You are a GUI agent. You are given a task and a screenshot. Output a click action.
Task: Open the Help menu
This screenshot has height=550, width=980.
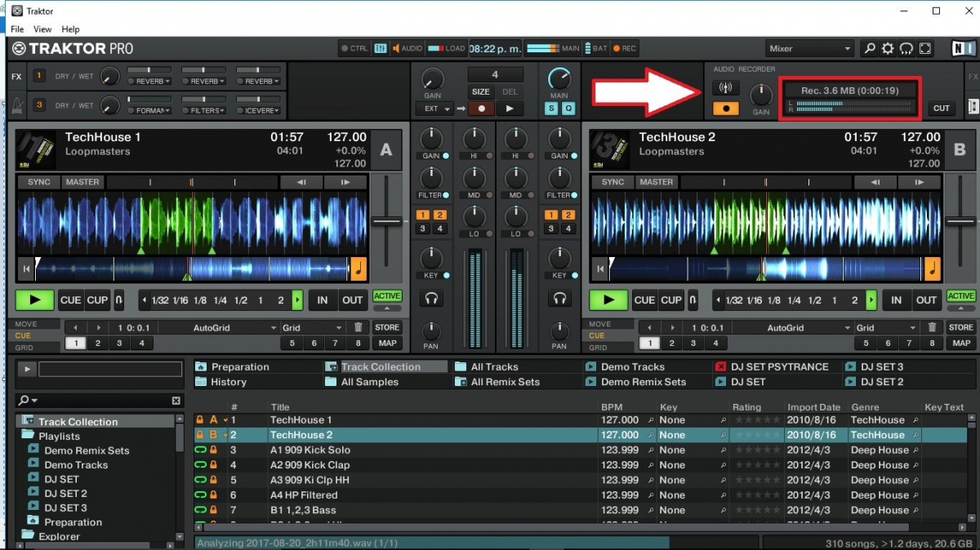coord(70,29)
